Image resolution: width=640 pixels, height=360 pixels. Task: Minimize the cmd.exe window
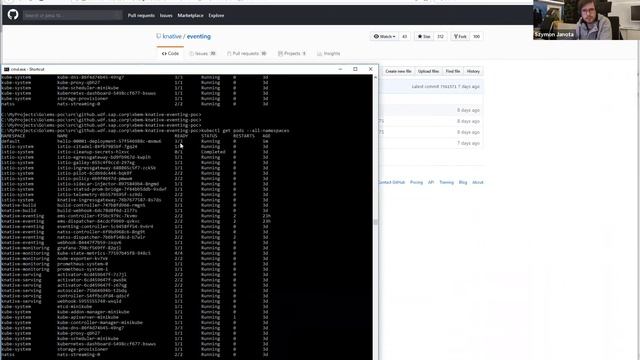click(x=340, y=69)
